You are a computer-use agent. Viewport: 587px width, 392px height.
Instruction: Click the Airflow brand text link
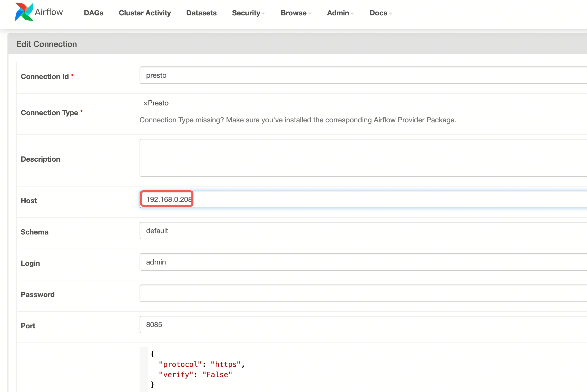(x=49, y=12)
